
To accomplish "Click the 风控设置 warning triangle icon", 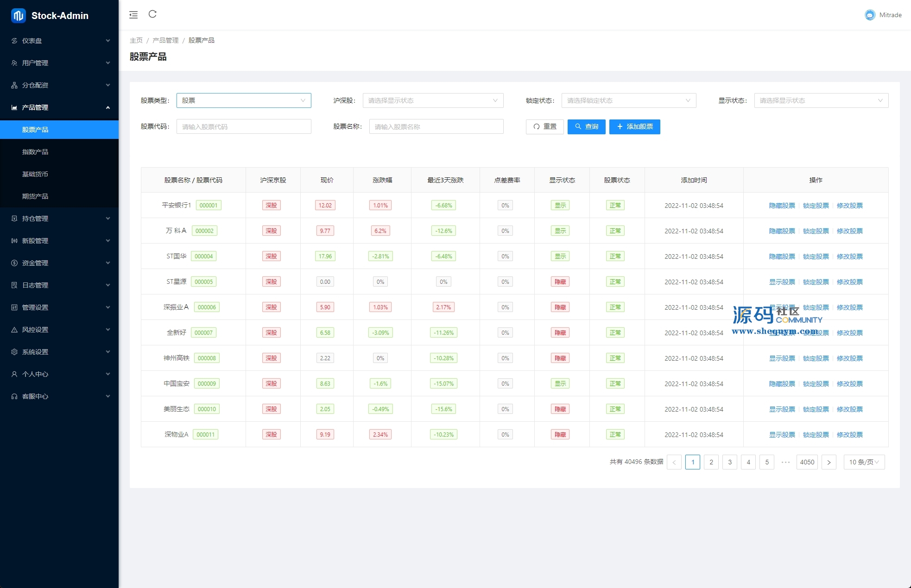I will (14, 330).
